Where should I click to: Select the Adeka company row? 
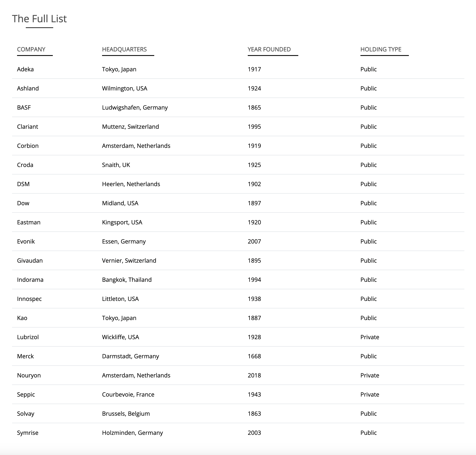[238, 69]
